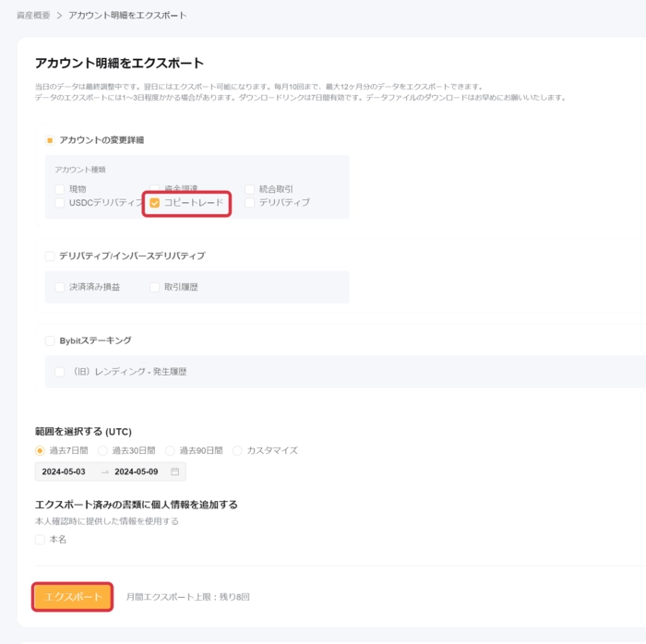Screen dimensions: 646x644
Task: Uncheck the コピートレード checkbox
Action: [155, 203]
